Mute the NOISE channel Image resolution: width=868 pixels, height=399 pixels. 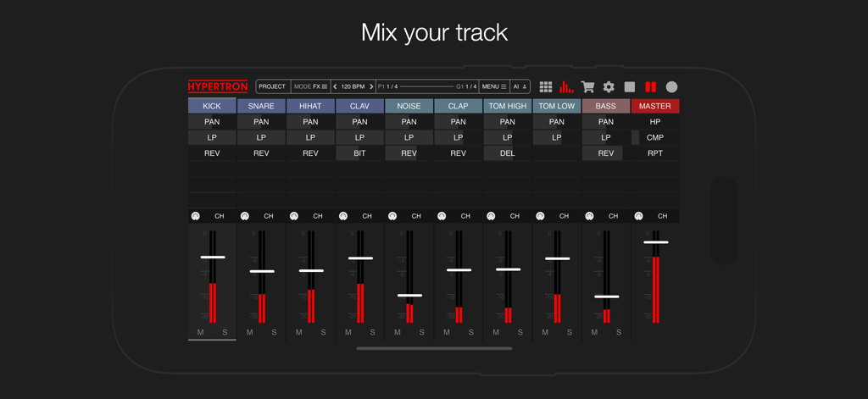point(398,332)
